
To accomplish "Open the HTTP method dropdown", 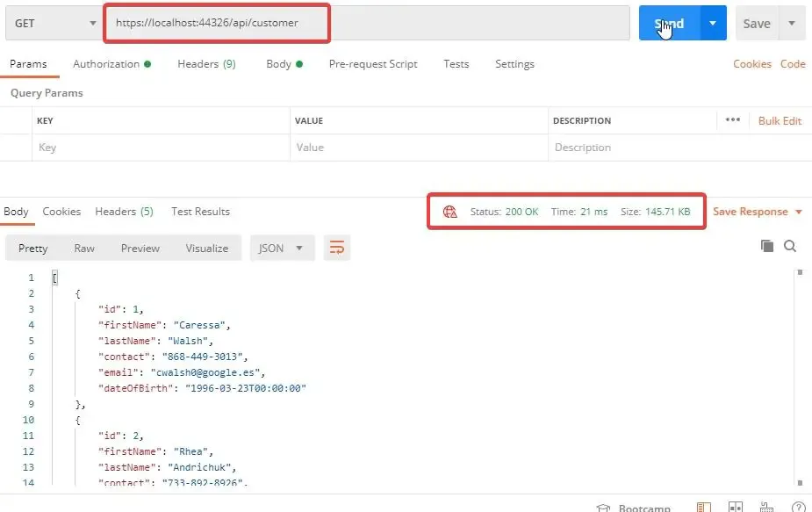I will [53, 23].
